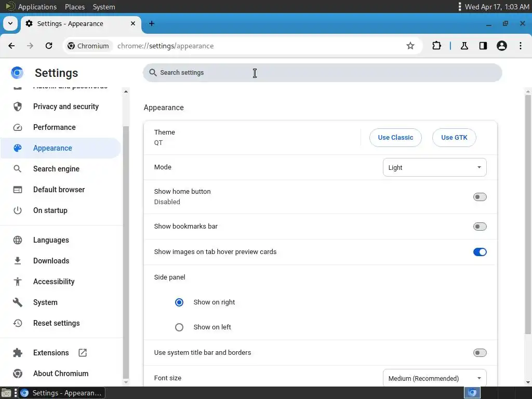Open the Mode dropdown set to Light
Viewport: 532px width, 399px height.
pos(435,167)
